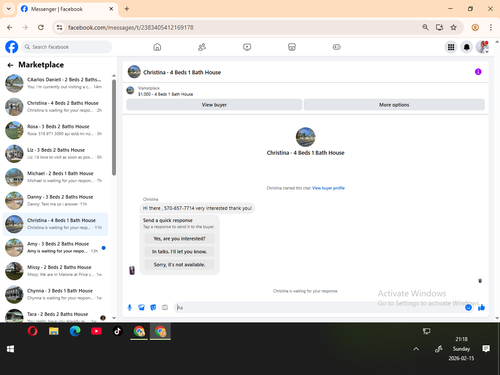
Task: Open the Facebook apps menu grid
Action: 451,47
